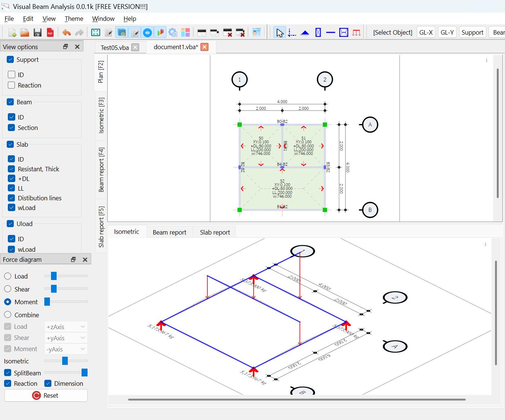Open the plan view three-dot options menu
This screenshot has height=420, width=505.
tap(486, 60)
